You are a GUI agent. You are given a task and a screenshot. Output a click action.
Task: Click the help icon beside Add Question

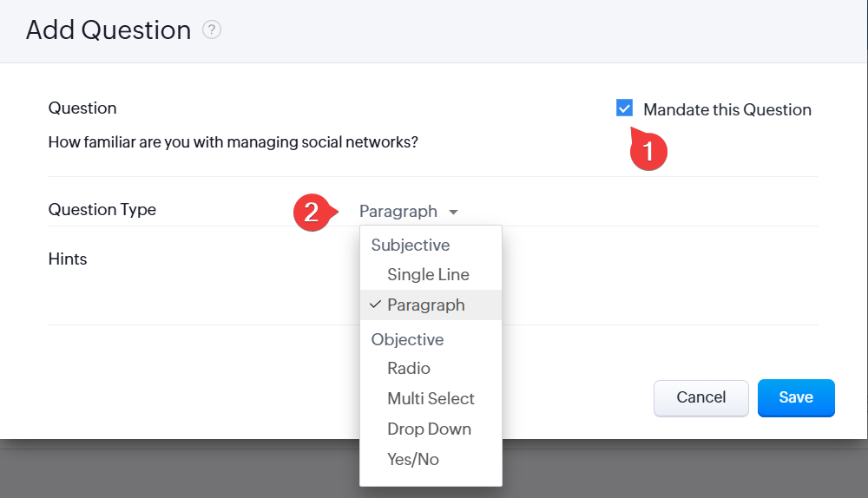[x=212, y=30]
